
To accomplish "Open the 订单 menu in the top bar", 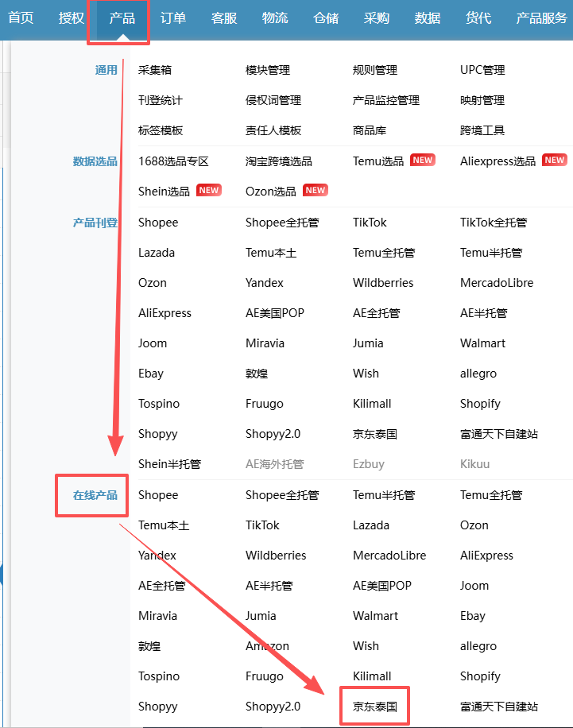I will point(173,18).
